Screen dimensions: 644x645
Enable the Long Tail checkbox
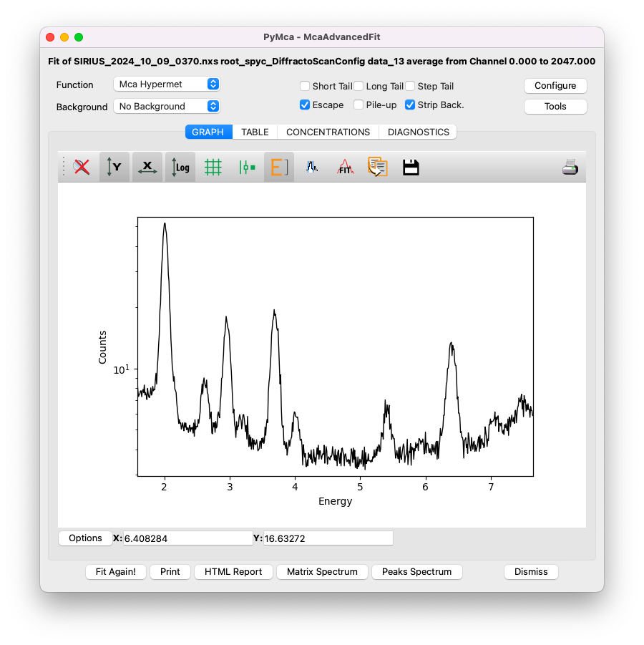[358, 86]
